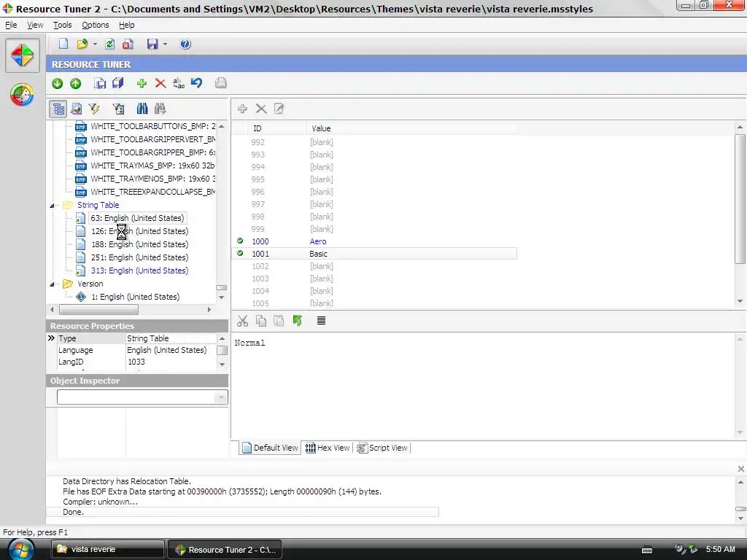
Task: Select string table 63: English (United States)
Action: 137,218
